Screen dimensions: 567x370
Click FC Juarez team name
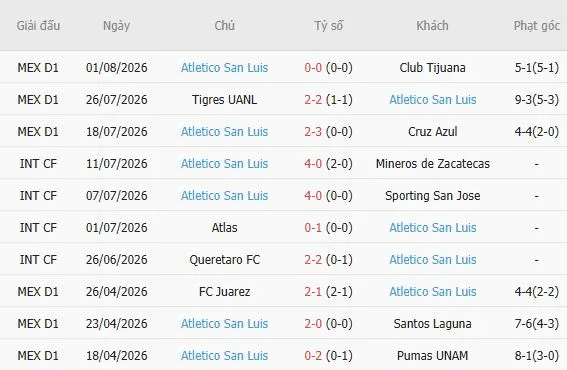224,292
